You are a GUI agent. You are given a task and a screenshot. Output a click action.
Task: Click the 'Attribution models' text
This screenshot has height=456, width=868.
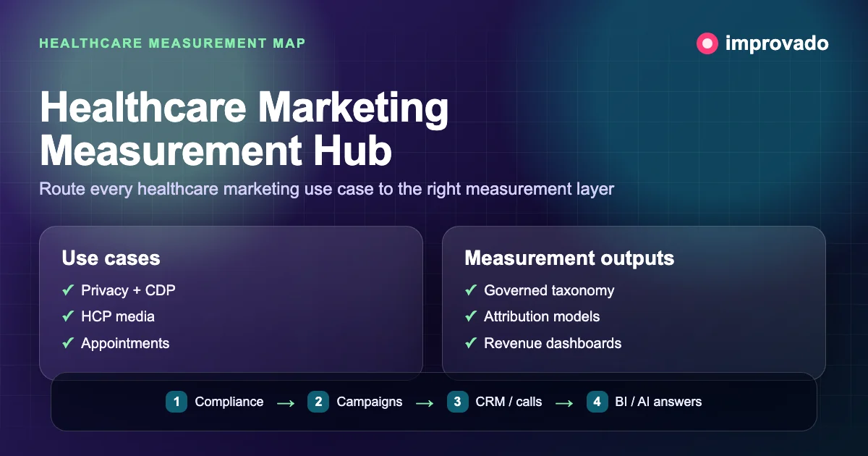click(542, 316)
